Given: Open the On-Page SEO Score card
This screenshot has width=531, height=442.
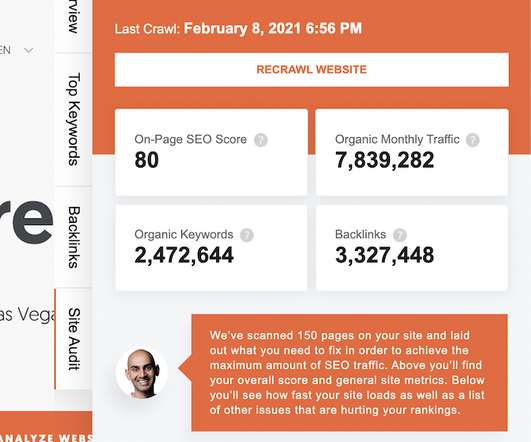Looking at the screenshot, I should pyautogui.click(x=211, y=152).
